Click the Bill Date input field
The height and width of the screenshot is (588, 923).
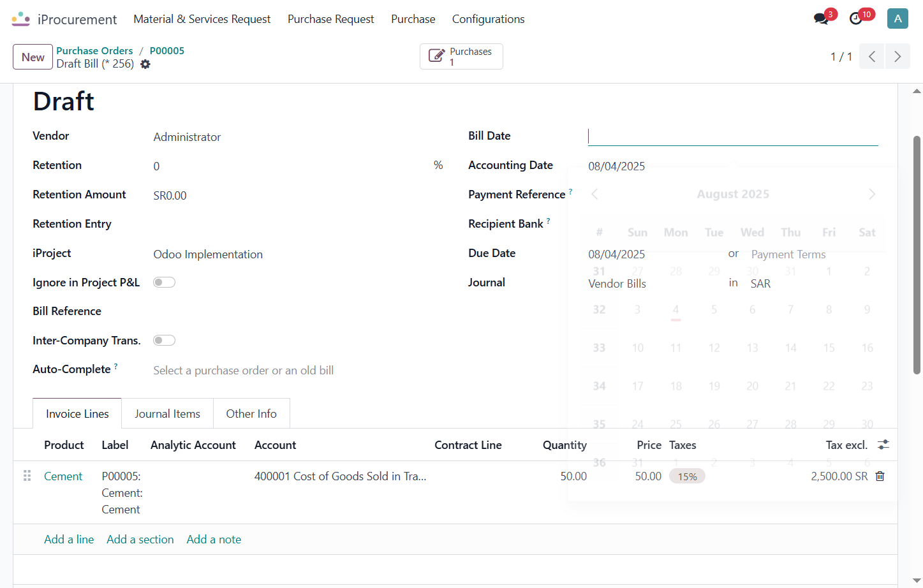tap(733, 136)
